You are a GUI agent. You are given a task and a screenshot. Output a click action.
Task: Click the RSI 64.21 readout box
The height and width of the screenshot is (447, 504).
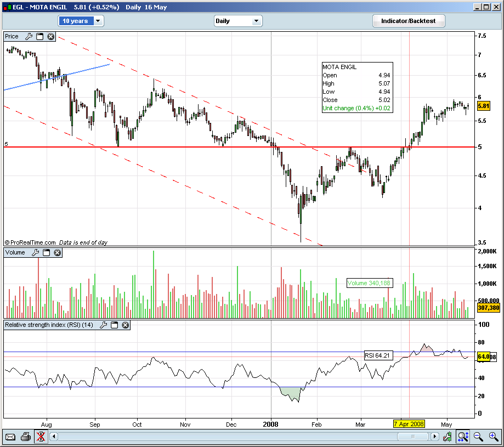coord(378,355)
